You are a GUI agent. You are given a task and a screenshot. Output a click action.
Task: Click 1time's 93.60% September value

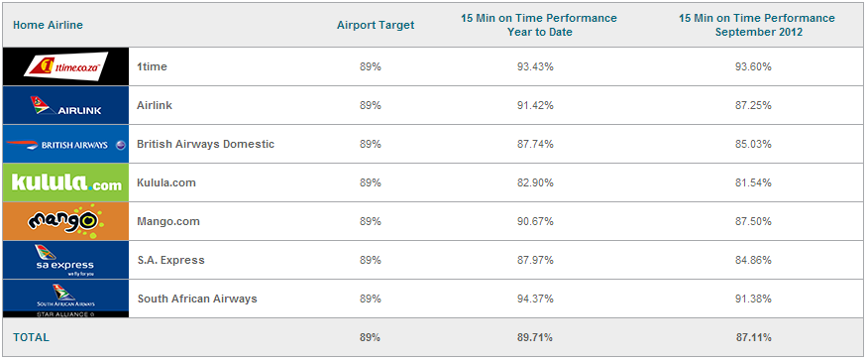pyautogui.click(x=757, y=66)
